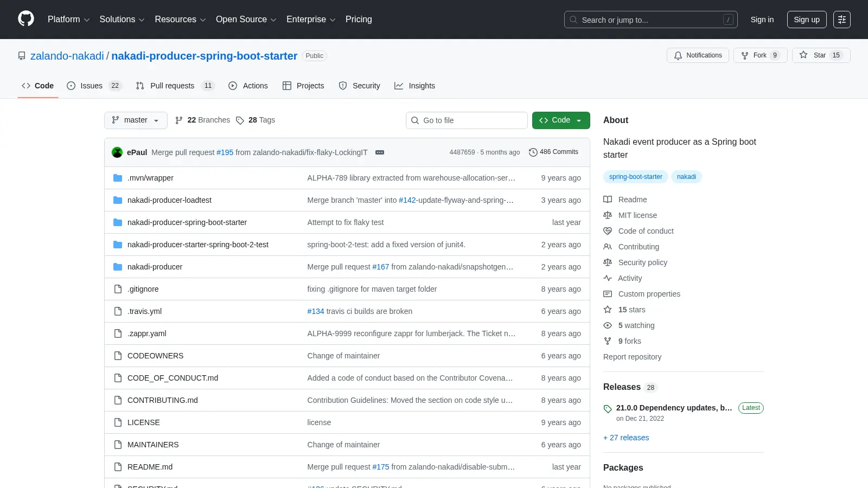The image size is (868, 488).
Task: Click the appearance settings icon in header
Action: (842, 20)
